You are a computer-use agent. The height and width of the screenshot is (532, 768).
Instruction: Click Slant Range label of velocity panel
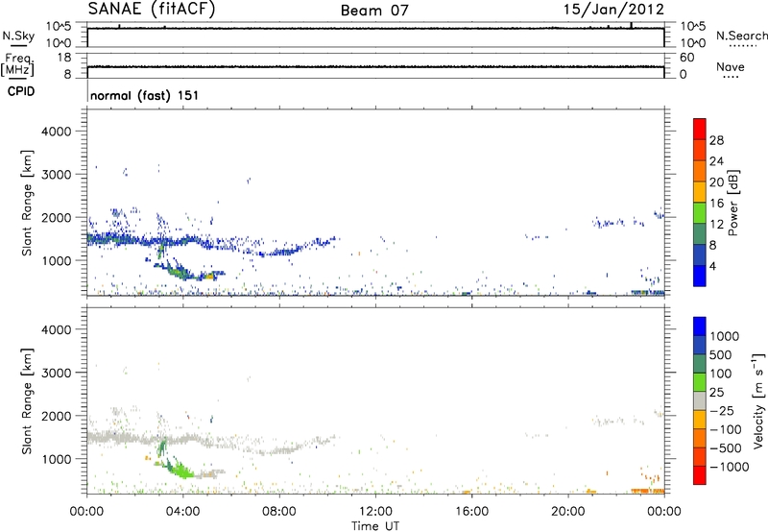pyautogui.click(x=27, y=400)
